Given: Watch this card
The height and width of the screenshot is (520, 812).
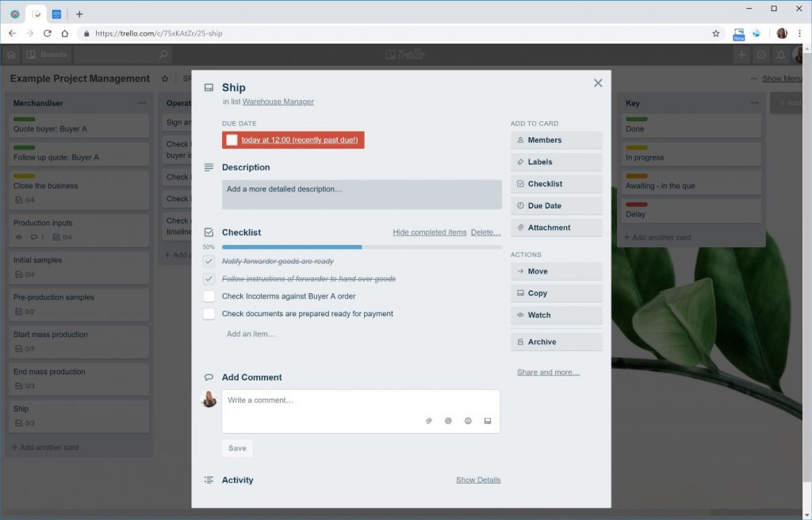Looking at the screenshot, I should [556, 315].
